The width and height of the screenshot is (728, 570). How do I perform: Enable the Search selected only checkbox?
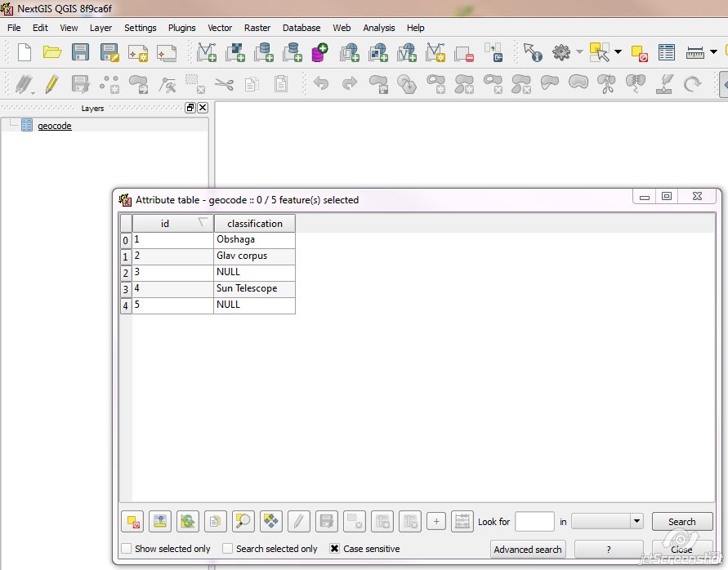click(227, 549)
